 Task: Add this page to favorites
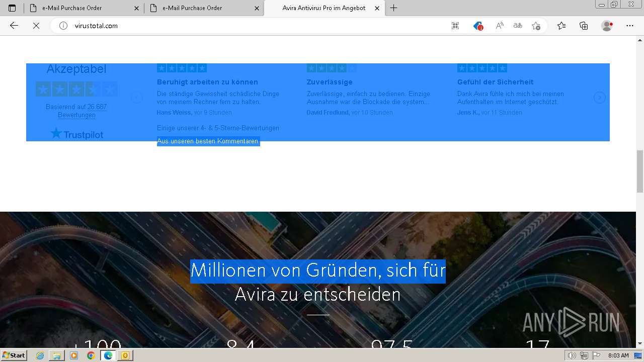click(x=536, y=26)
